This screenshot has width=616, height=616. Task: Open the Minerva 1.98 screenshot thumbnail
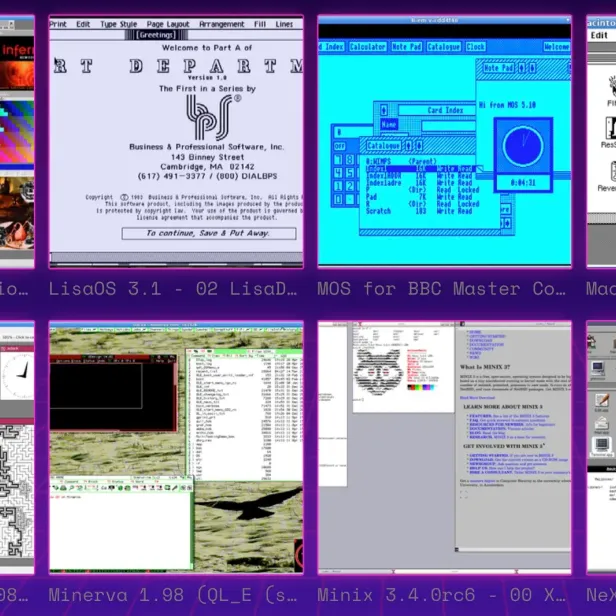click(176, 447)
